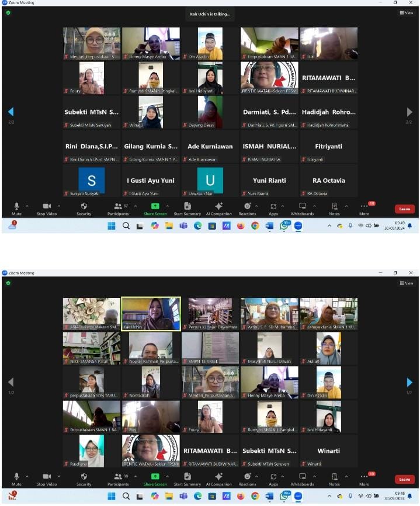Open the View menu in the top meeting window
This screenshot has width=420, height=506.
[406, 12]
